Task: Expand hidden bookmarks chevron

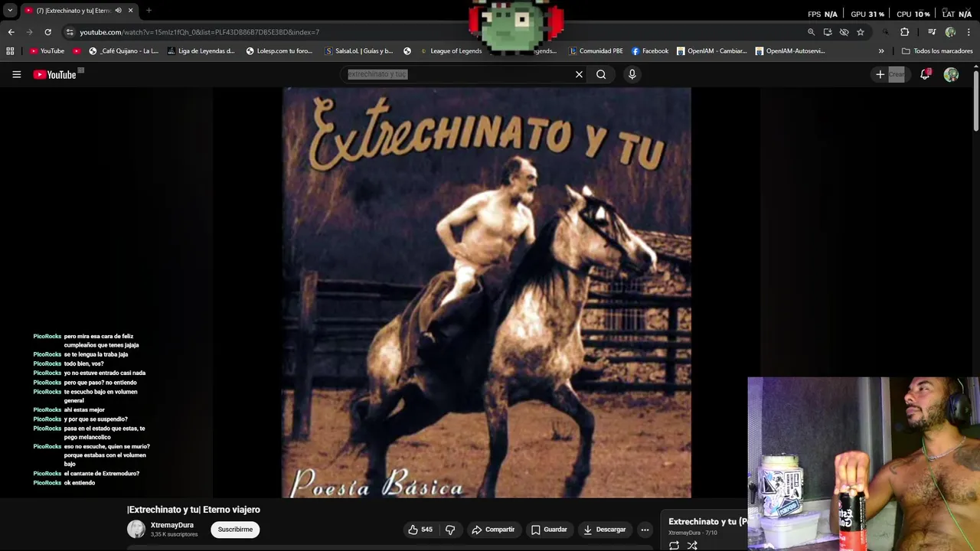Action: (881, 51)
